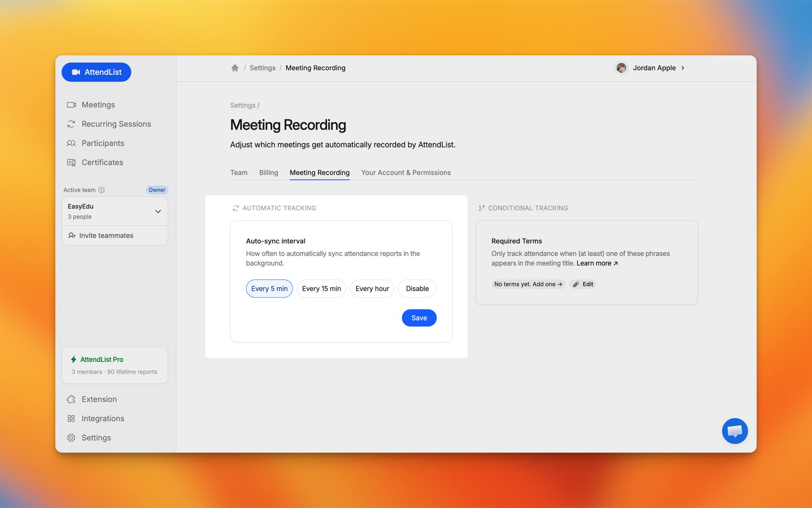Image resolution: width=812 pixels, height=508 pixels.
Task: Click Jordan Apple's avatar
Action: click(621, 68)
